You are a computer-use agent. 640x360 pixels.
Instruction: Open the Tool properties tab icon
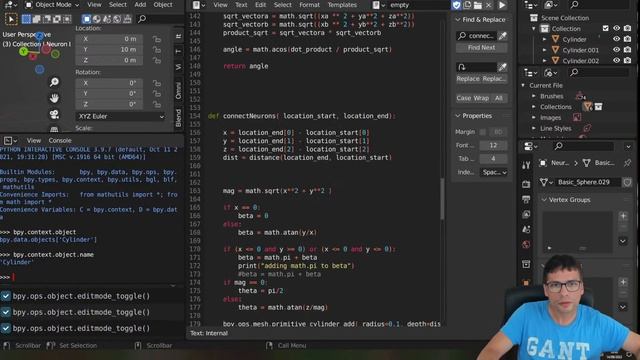[x=526, y=165]
